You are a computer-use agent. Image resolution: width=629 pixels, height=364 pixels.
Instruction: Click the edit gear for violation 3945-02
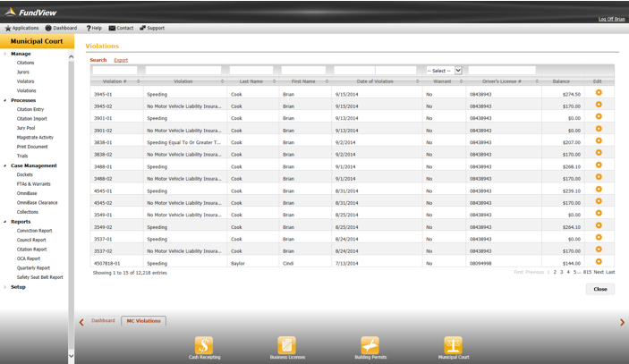pyautogui.click(x=599, y=105)
